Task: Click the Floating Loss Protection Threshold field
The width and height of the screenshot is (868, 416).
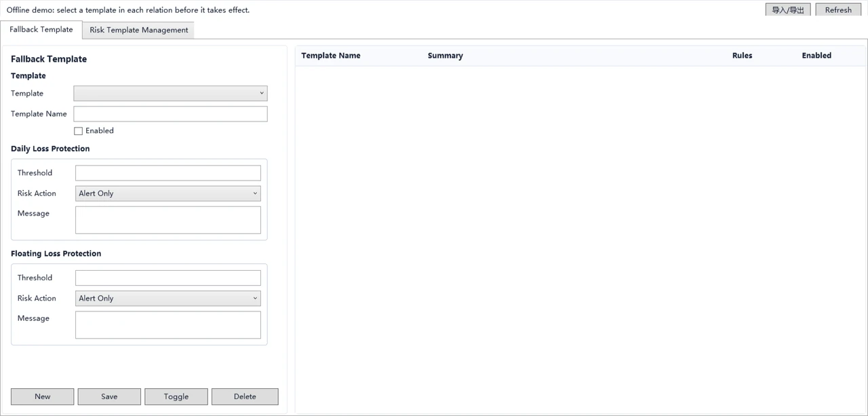Action: [168, 278]
